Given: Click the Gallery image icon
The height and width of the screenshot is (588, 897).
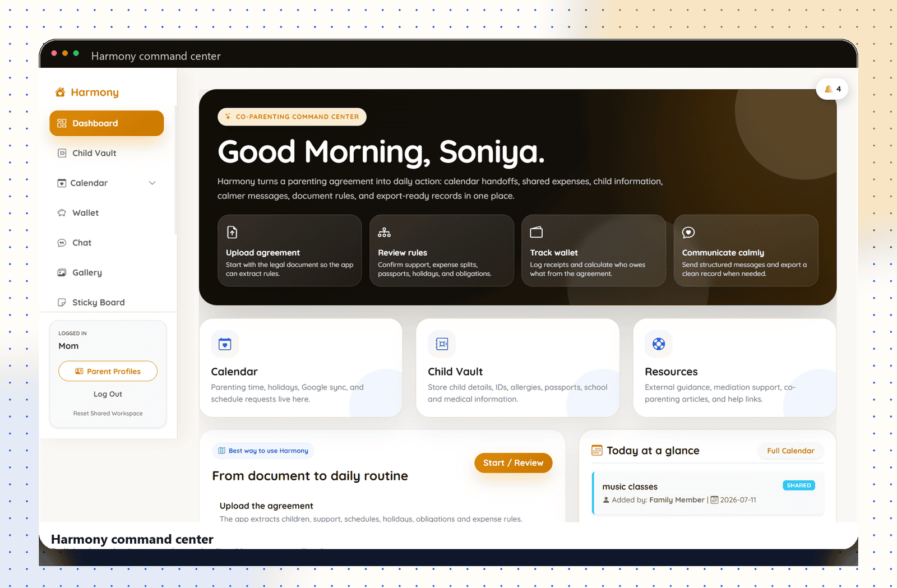Looking at the screenshot, I should (x=62, y=272).
